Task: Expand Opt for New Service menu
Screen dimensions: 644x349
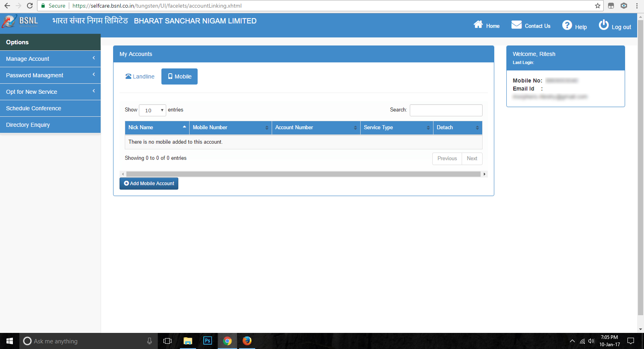Action: pyautogui.click(x=50, y=92)
